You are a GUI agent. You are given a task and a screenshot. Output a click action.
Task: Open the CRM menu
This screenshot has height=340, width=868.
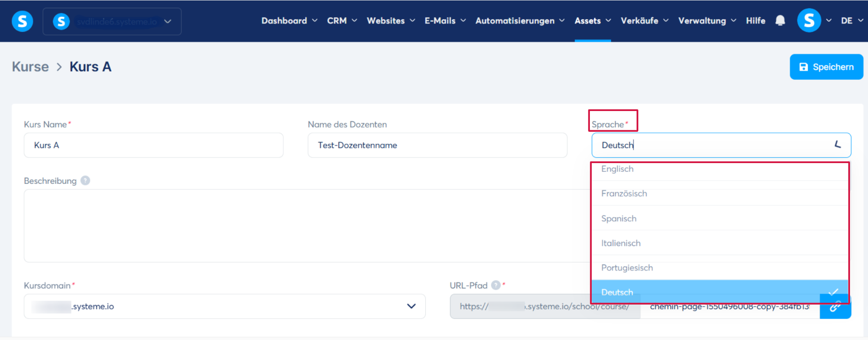[342, 21]
